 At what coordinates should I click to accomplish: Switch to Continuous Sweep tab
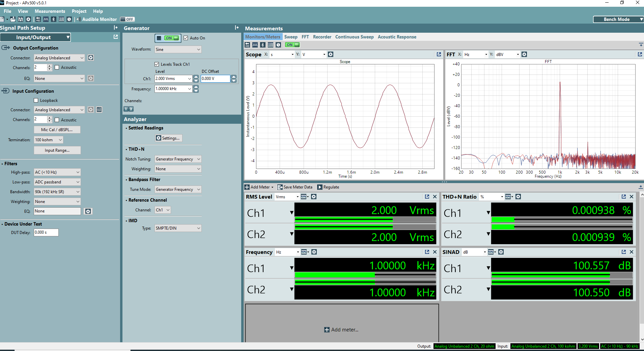(x=354, y=37)
